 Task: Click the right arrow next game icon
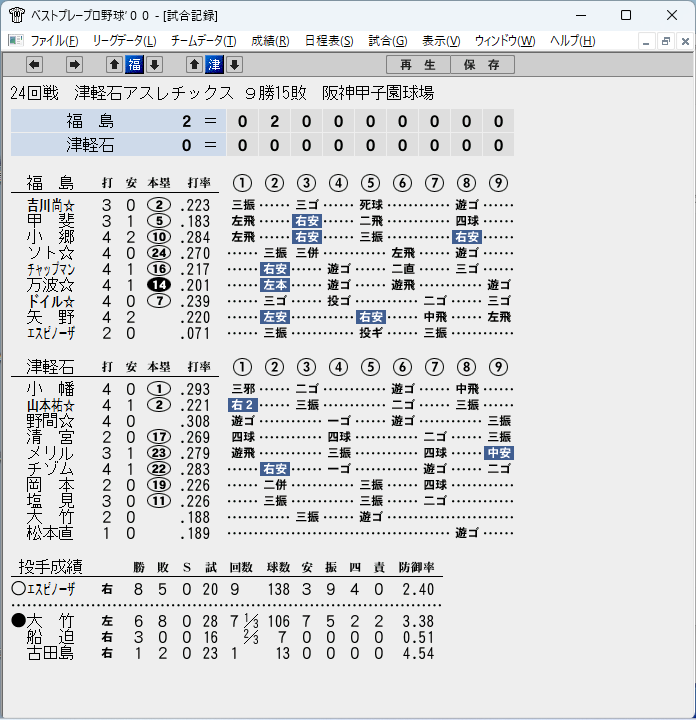(x=74, y=65)
